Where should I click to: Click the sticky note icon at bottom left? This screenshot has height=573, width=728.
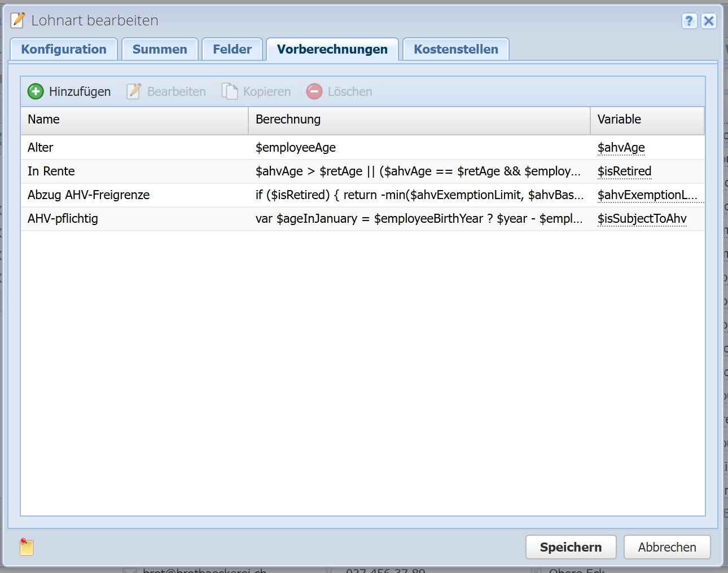coord(27,546)
